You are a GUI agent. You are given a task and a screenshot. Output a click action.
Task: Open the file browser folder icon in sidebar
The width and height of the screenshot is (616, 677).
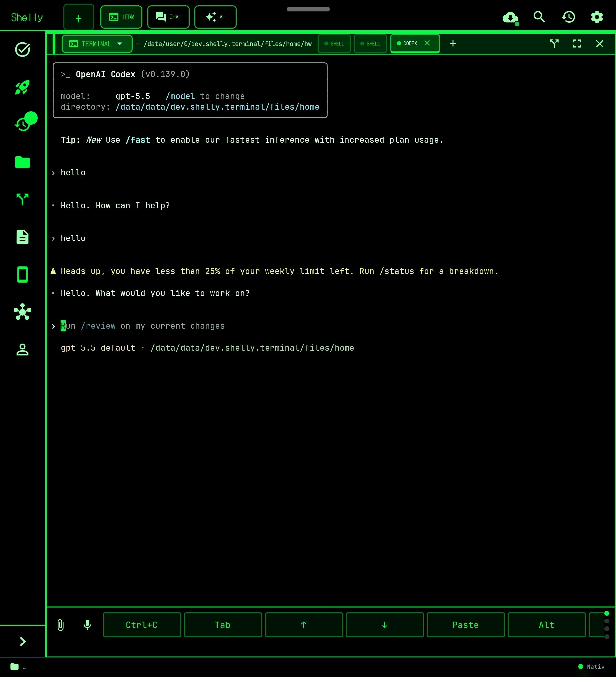[x=23, y=162]
